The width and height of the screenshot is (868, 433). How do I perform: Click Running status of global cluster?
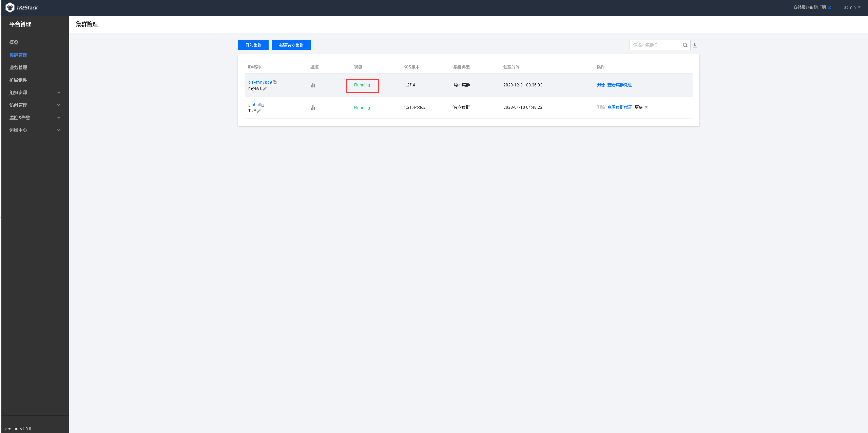[362, 108]
